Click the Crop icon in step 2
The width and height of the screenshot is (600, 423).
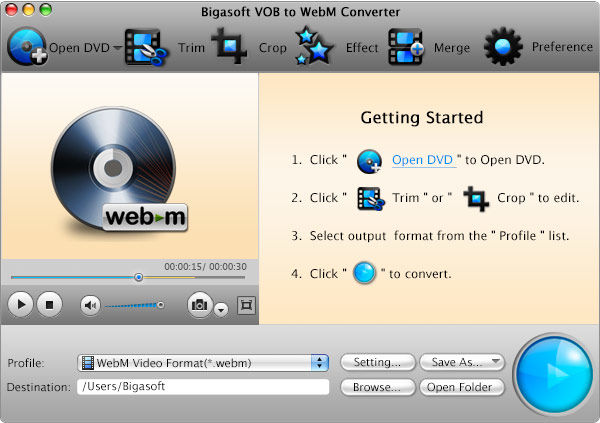[476, 198]
